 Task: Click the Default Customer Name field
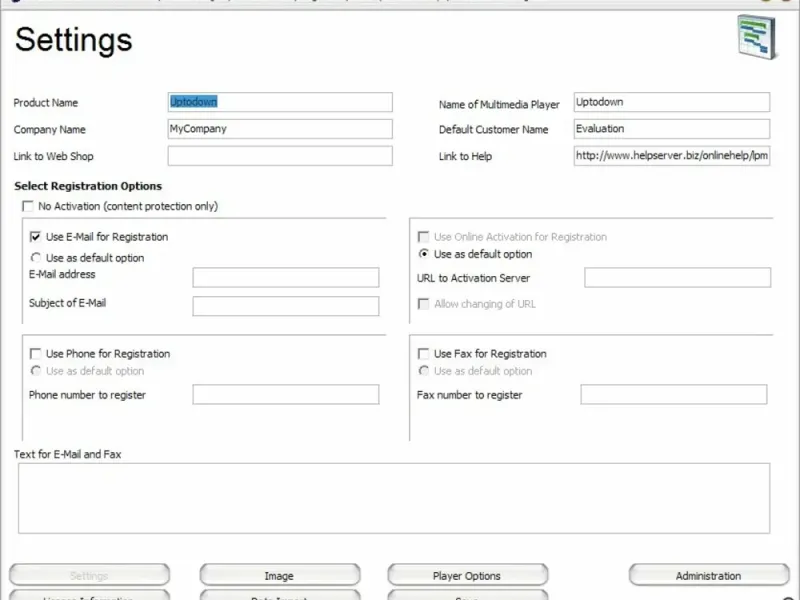coord(672,129)
